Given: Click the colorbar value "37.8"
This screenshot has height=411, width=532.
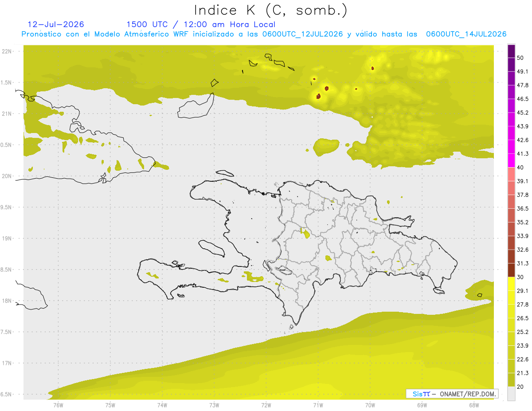Looking at the screenshot, I should [x=523, y=195].
